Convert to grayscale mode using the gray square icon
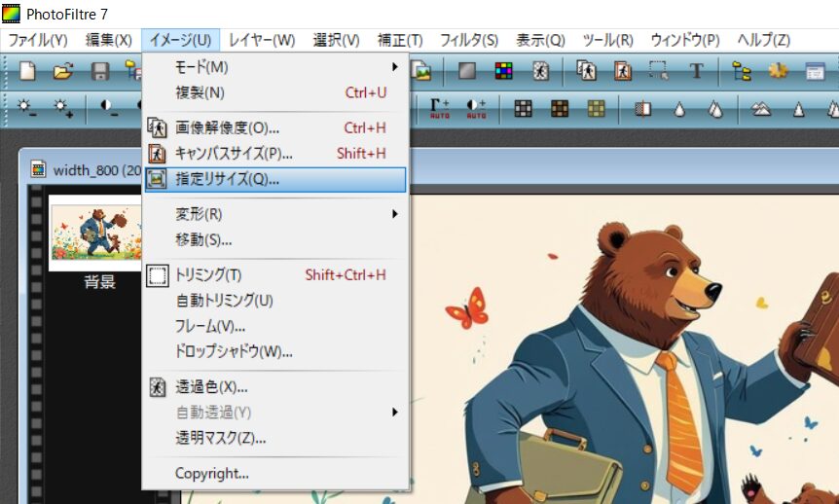839x504 pixels. [x=467, y=71]
